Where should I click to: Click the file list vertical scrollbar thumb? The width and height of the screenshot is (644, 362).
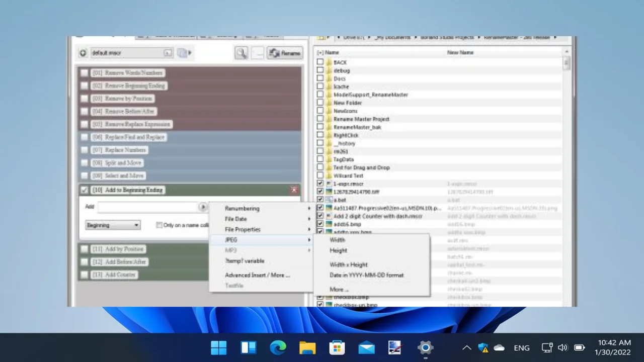point(567,63)
